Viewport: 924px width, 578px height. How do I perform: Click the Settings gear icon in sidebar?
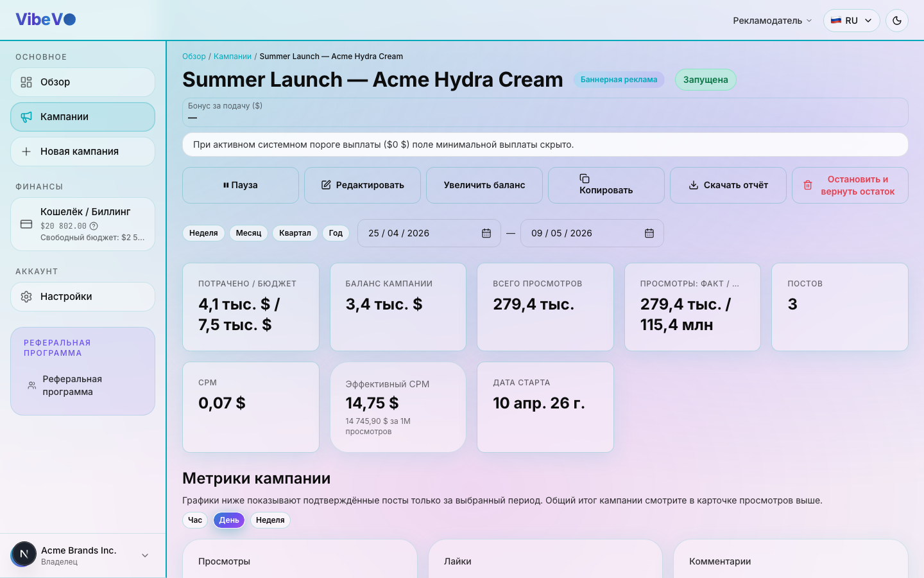pos(26,297)
